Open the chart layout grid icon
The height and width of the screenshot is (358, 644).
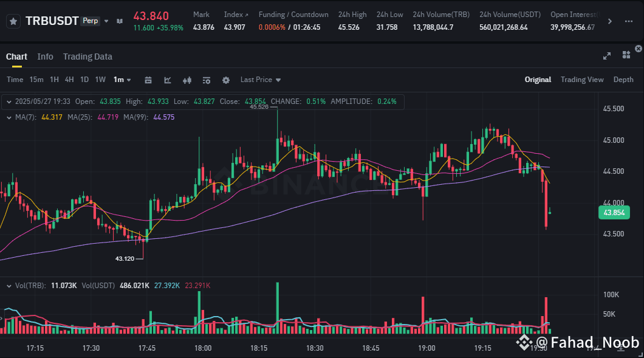(x=626, y=55)
